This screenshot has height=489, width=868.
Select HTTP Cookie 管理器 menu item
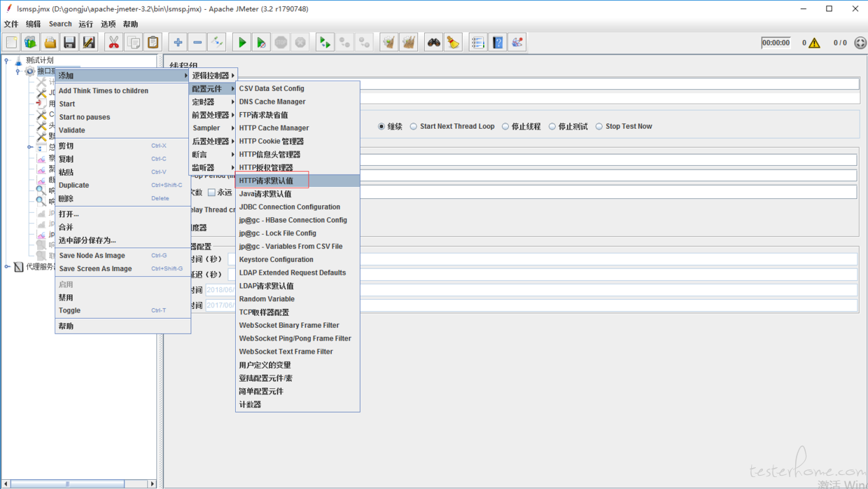click(x=298, y=142)
